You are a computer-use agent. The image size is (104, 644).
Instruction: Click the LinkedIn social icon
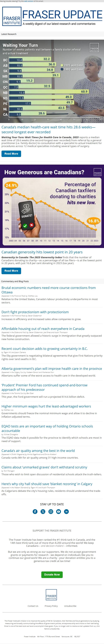click(66, 511)
